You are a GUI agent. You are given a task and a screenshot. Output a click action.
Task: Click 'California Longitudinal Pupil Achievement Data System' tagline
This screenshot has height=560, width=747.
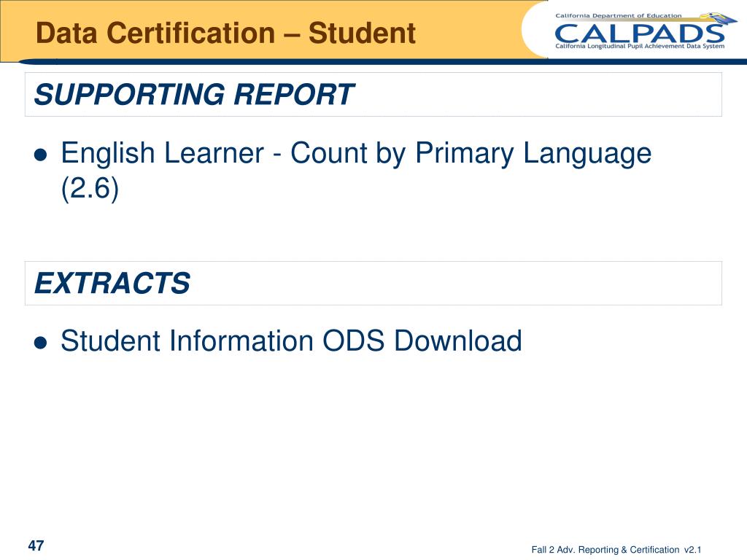coord(640,46)
